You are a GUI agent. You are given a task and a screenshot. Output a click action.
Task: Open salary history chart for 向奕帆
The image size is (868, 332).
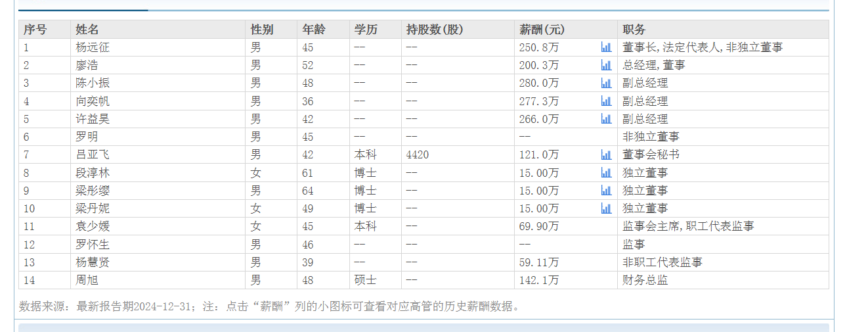(606, 101)
